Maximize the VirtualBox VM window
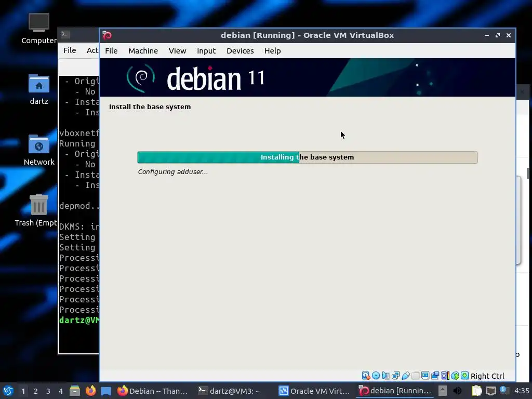The height and width of the screenshot is (399, 532). click(x=497, y=35)
